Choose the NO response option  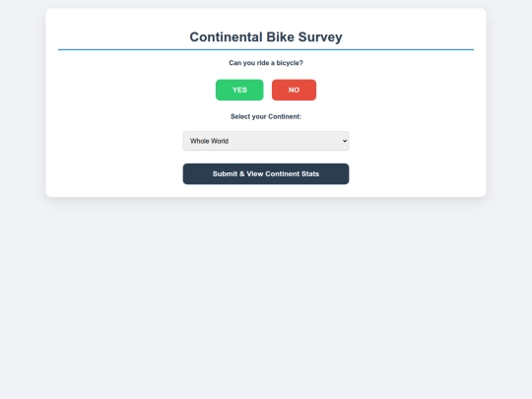coord(294,90)
